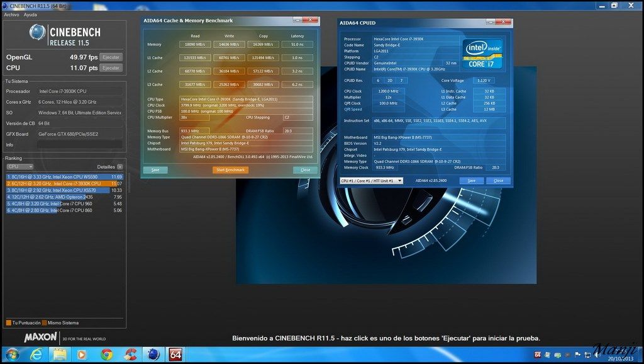This screenshot has height=364, width=644.
Task: Run the OpenGL test with Ejecutar
Action: click(x=111, y=57)
